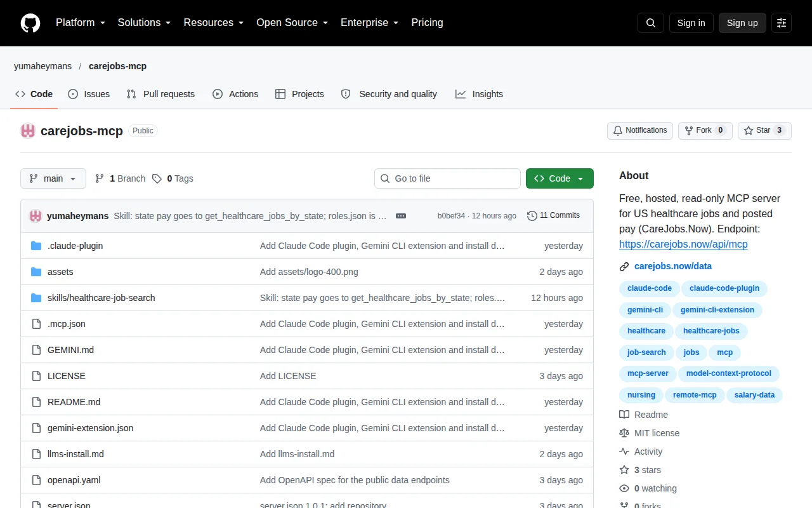View the 11 Commits history
This screenshot has height=508, width=812.
point(553,215)
